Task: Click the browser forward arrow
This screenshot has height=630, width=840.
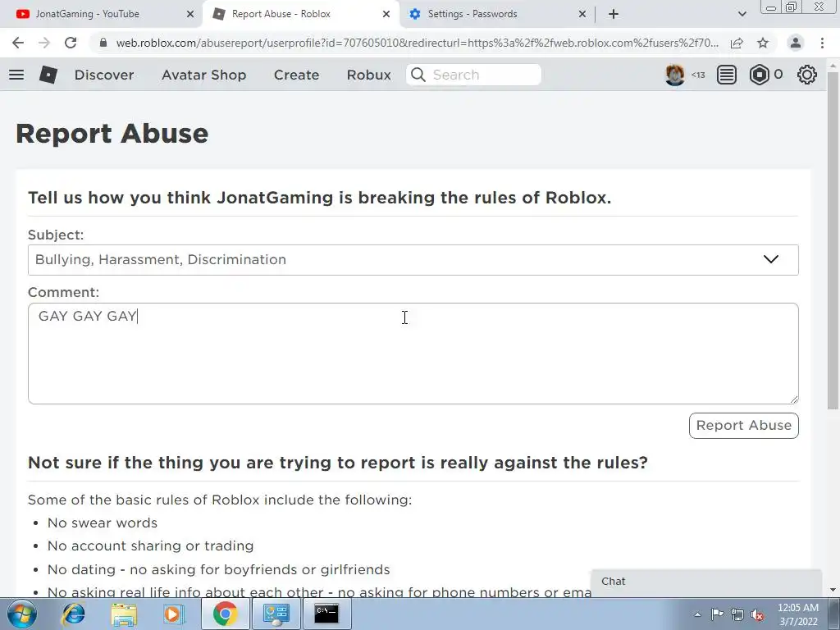Action: (44, 43)
